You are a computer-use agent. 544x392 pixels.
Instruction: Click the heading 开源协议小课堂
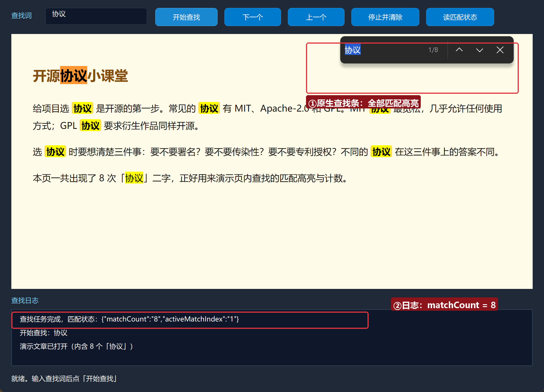[x=80, y=76]
